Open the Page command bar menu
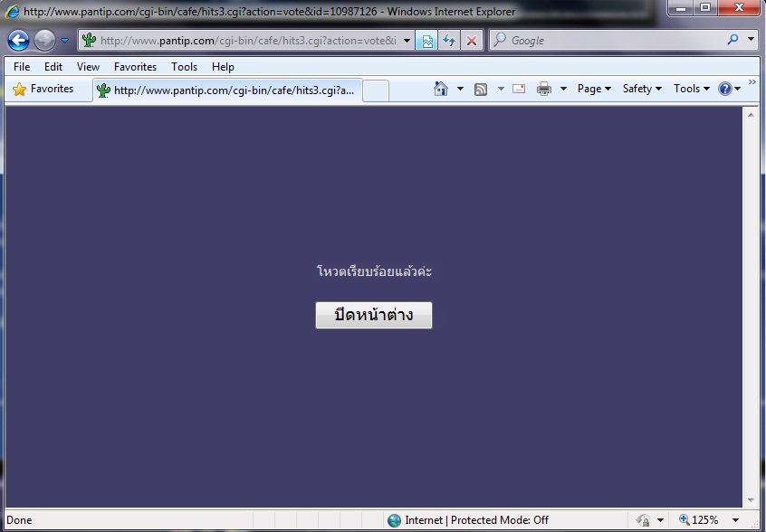Image resolution: width=766 pixels, height=532 pixels. tap(594, 89)
